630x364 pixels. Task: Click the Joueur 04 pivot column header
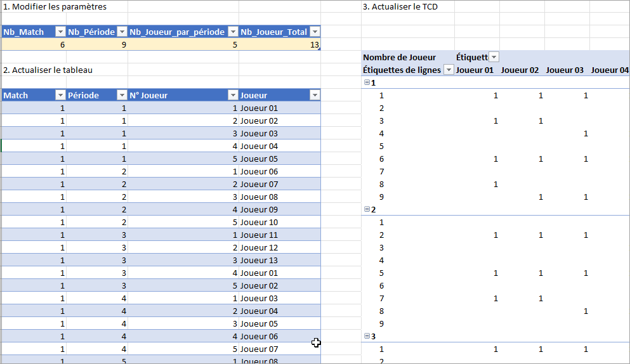point(609,70)
